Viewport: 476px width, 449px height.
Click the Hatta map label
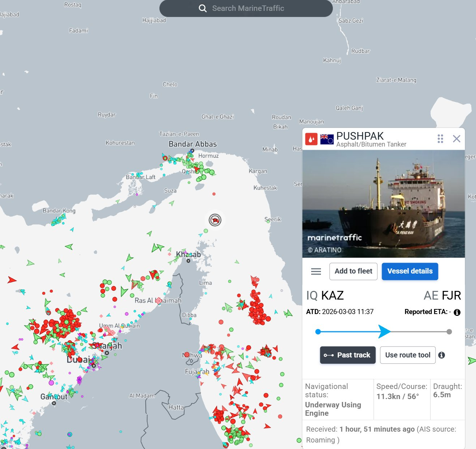176,407
